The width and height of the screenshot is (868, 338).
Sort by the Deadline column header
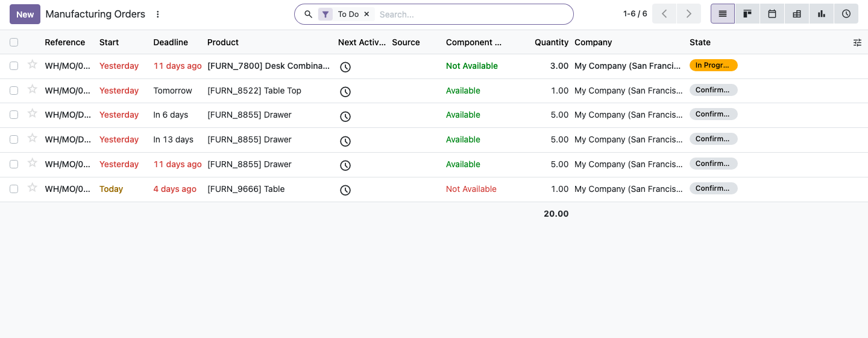tap(171, 42)
